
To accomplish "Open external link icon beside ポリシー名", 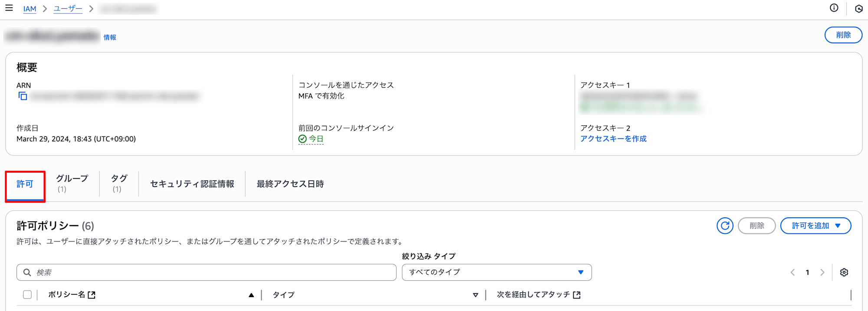I will tap(92, 295).
